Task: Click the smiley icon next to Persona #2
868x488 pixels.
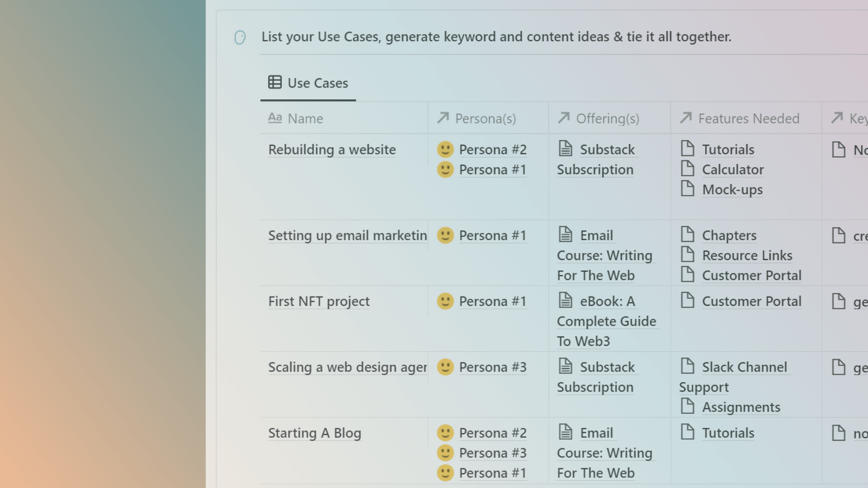Action: tap(445, 149)
